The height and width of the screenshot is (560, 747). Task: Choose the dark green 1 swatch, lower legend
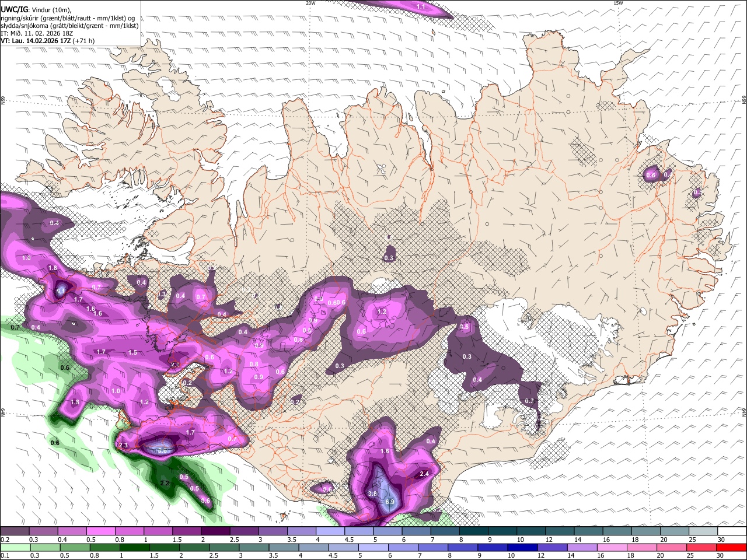(134, 547)
